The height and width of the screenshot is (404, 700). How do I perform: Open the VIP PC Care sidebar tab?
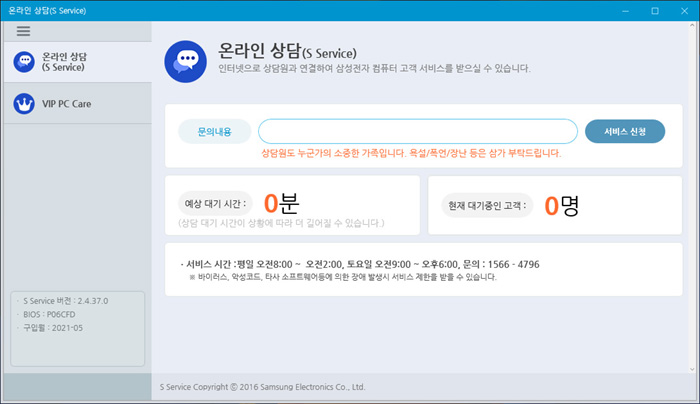(78, 104)
